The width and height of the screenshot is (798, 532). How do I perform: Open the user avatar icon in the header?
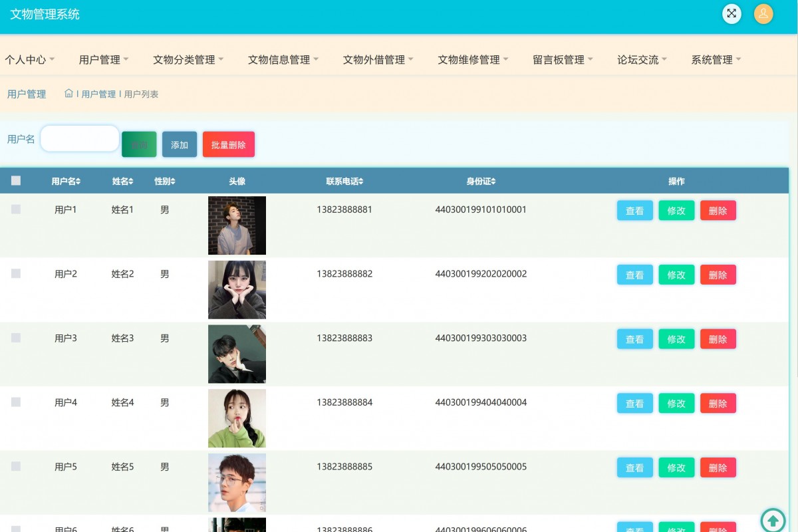tap(763, 14)
